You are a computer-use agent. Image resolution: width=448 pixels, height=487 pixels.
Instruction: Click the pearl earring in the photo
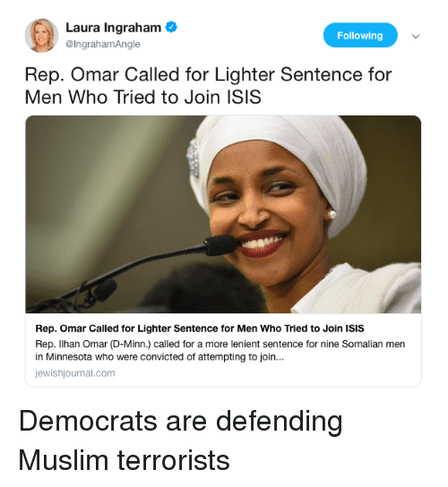(x=332, y=214)
